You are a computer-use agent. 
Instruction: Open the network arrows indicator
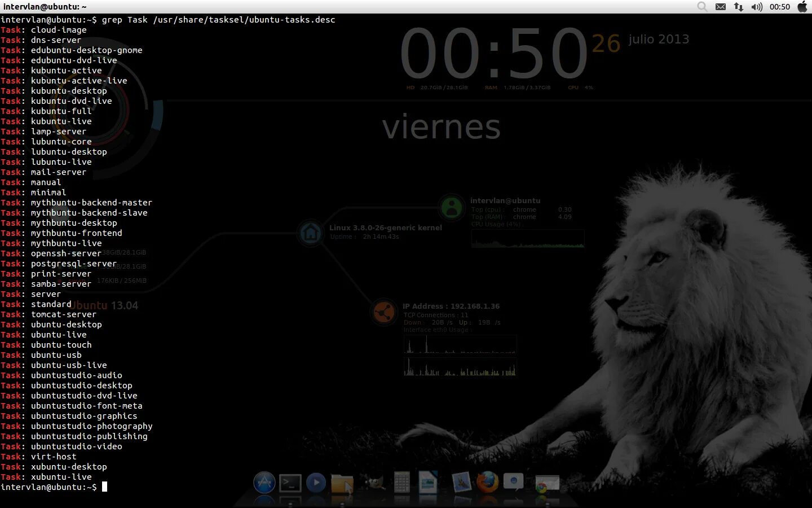point(738,7)
